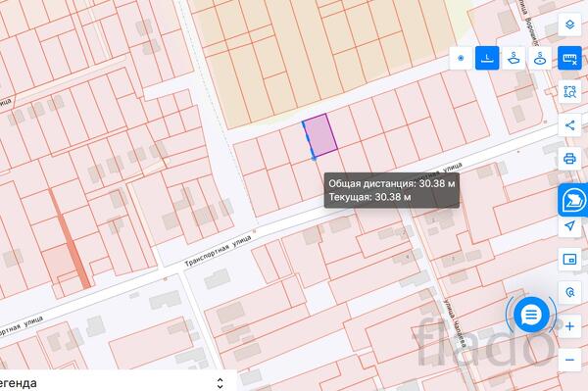The image size is (588, 391).
Task: Open map object search icon
Action: pyautogui.click(x=569, y=292)
